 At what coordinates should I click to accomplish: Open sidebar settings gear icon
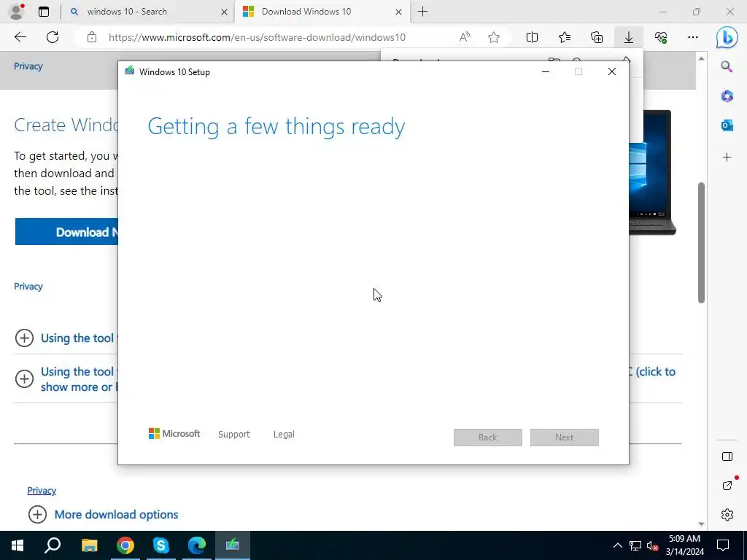click(727, 515)
